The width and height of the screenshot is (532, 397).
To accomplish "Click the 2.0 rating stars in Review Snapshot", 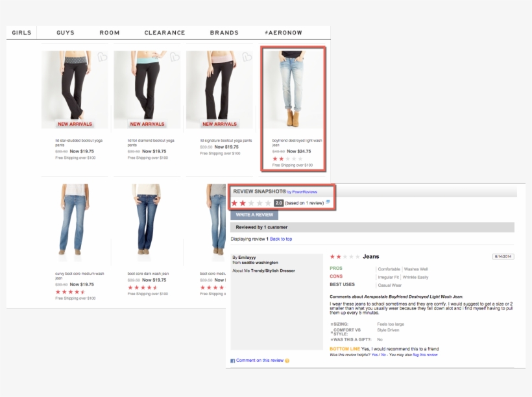I will (251, 203).
